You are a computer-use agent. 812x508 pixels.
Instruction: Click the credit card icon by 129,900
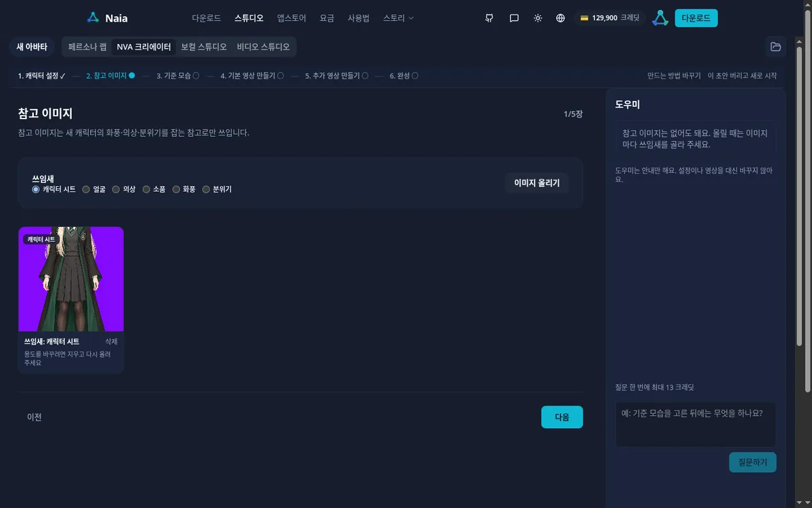(x=584, y=18)
